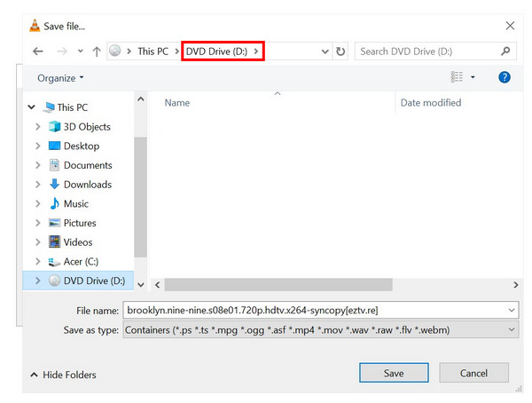Click the Up one level arrow
The width and height of the screenshot is (532, 403).
click(98, 51)
